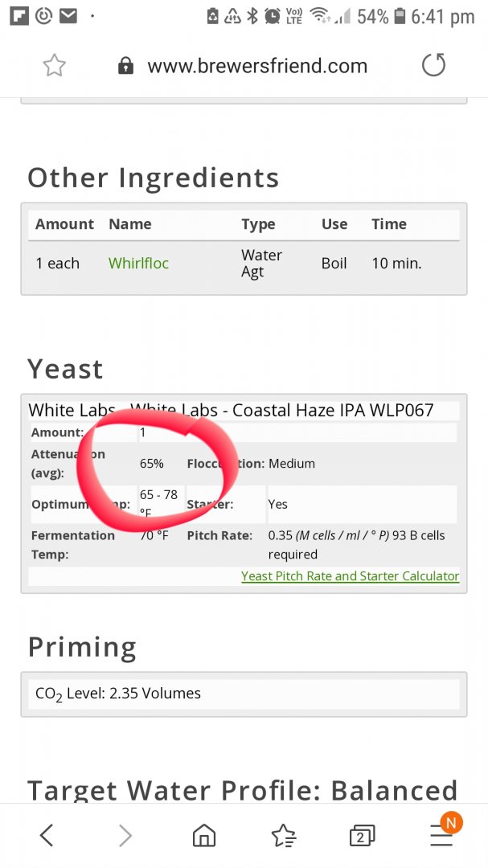Tap the orange N badge on menu

(451, 822)
